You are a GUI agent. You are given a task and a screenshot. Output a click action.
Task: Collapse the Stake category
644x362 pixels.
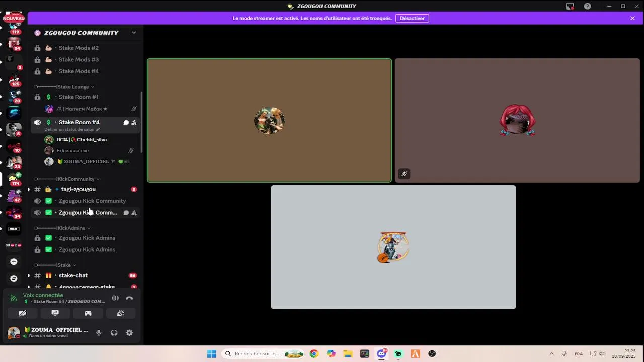click(55, 265)
